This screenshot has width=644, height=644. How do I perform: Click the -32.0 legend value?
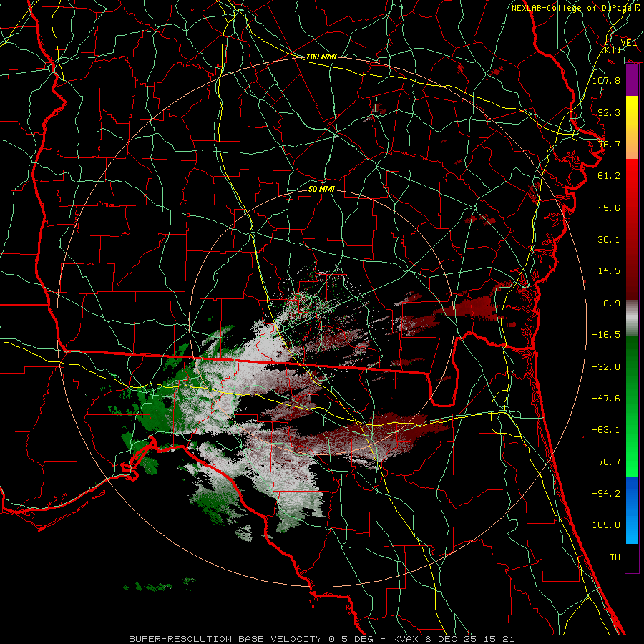pyautogui.click(x=606, y=367)
